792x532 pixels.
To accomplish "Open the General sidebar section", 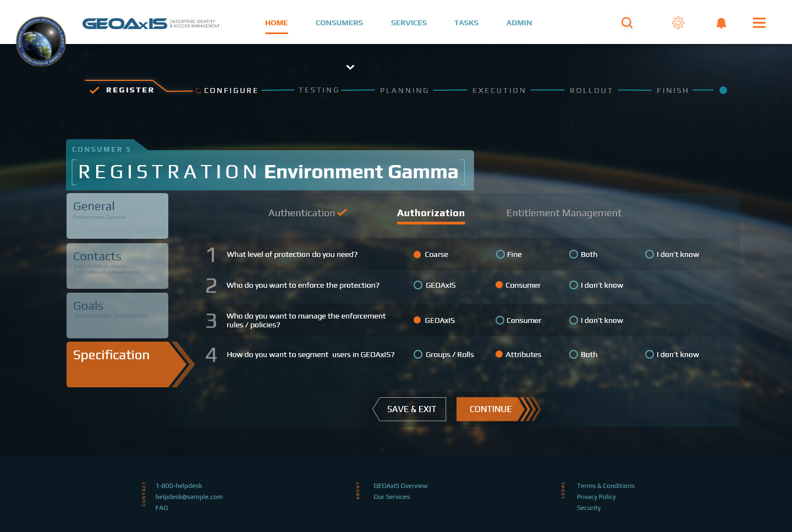I will pos(117,216).
